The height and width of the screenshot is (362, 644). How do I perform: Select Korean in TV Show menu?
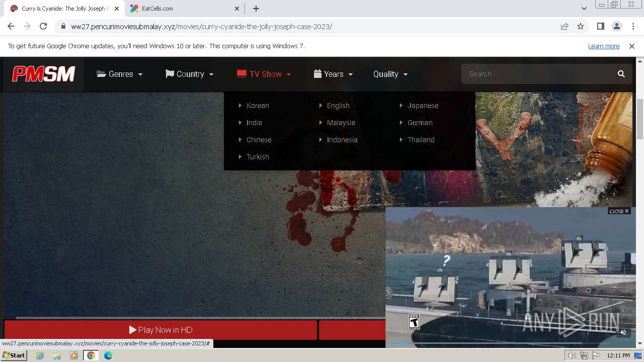click(x=258, y=106)
